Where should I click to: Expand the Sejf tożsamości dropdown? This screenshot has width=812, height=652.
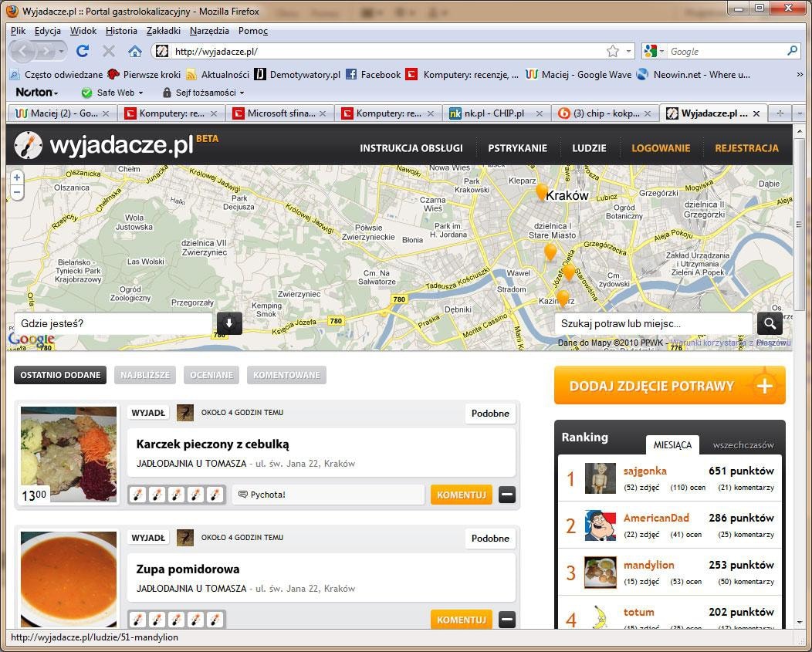click(242, 93)
